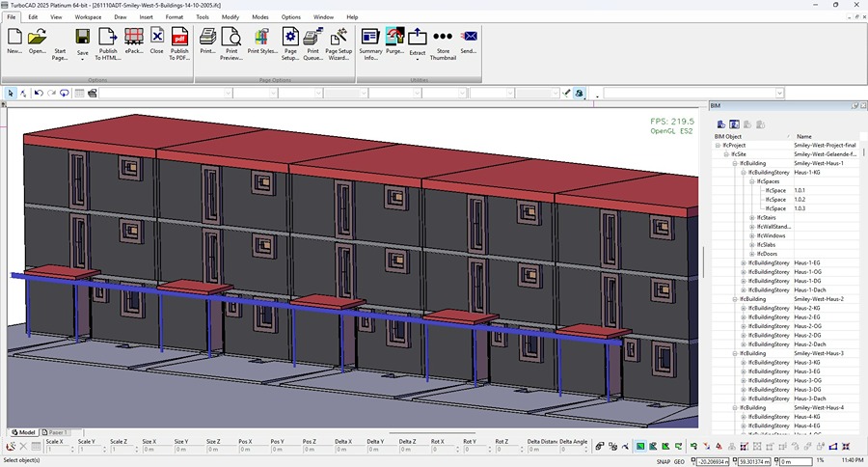Select Haus-3-KG storey row
868x467 pixels.
pyautogui.click(x=786, y=363)
